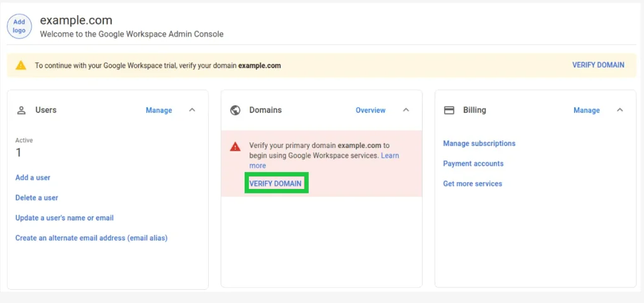Viewport: 644px width, 303px height.
Task: Click the red alert triangle icon
Action: tap(235, 147)
